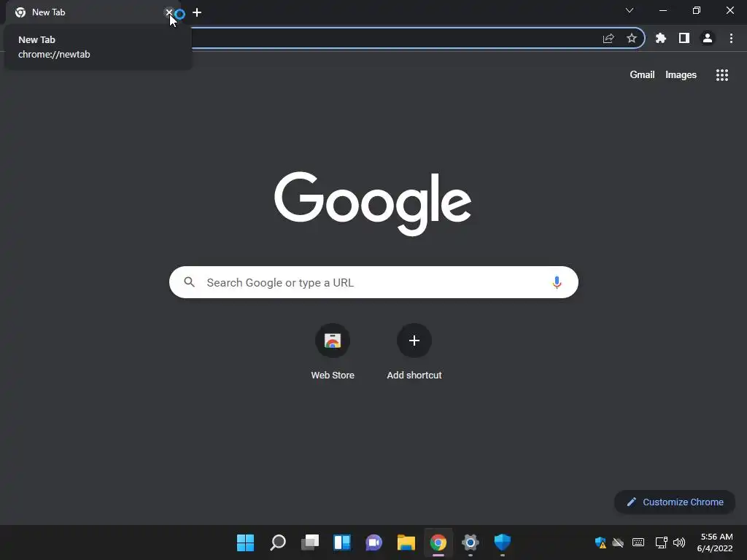Open clock showing 5:56 AM
Viewport: 747px width, 560px height.
click(x=715, y=542)
